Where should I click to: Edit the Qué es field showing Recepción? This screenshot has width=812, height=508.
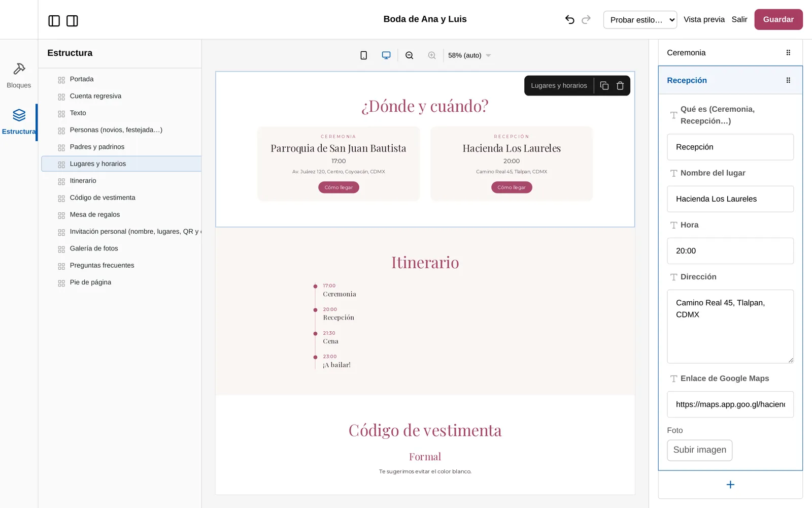click(x=730, y=147)
